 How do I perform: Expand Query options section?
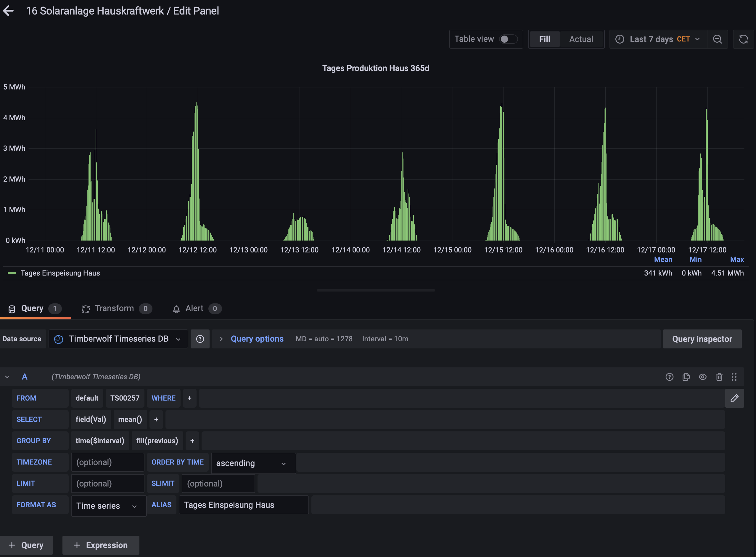[x=257, y=339]
